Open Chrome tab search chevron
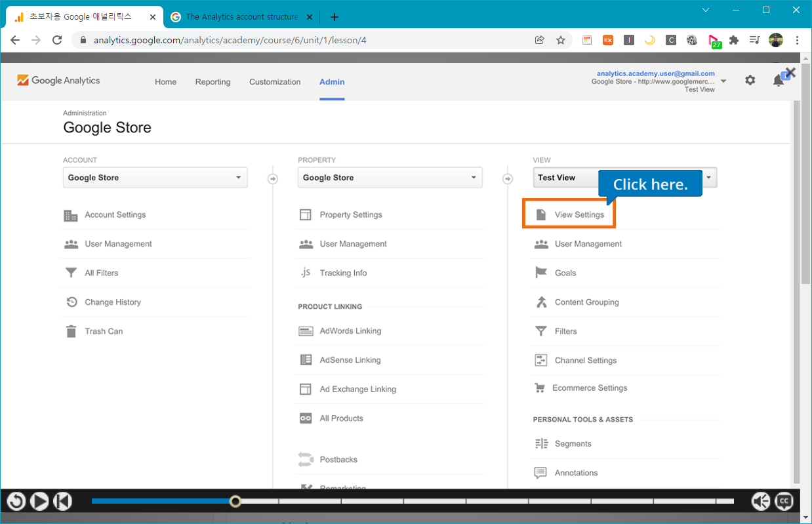812x524 pixels. (x=706, y=10)
